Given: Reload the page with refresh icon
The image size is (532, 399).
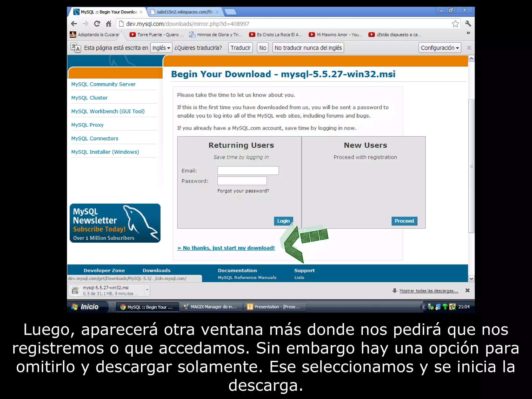Looking at the screenshot, I should (x=97, y=24).
